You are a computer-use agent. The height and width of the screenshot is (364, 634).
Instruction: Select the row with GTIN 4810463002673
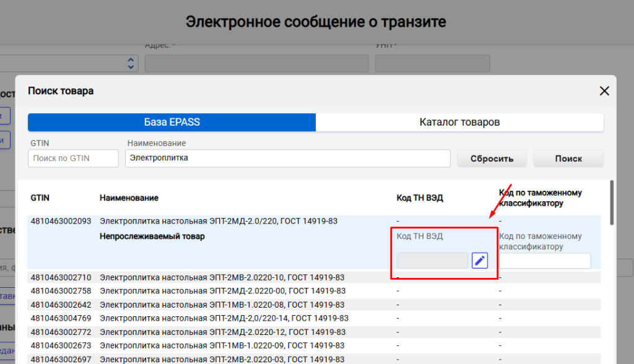point(61,345)
